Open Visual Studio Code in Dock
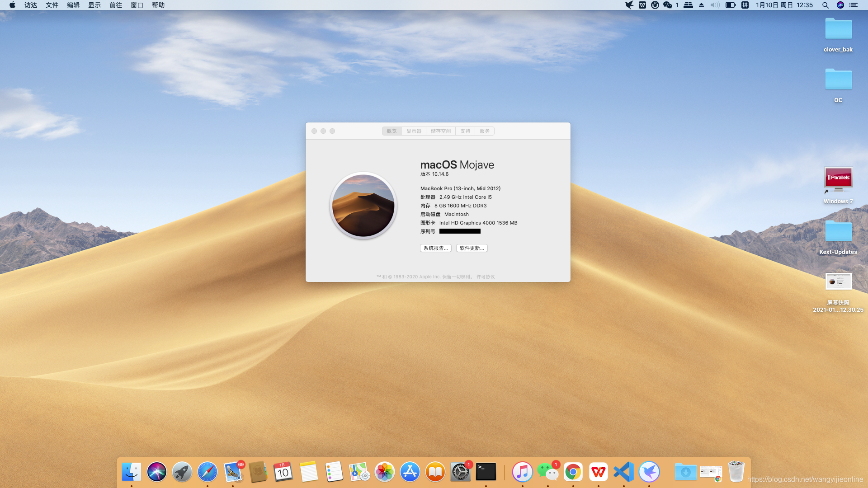The height and width of the screenshot is (488, 868). (x=624, y=472)
